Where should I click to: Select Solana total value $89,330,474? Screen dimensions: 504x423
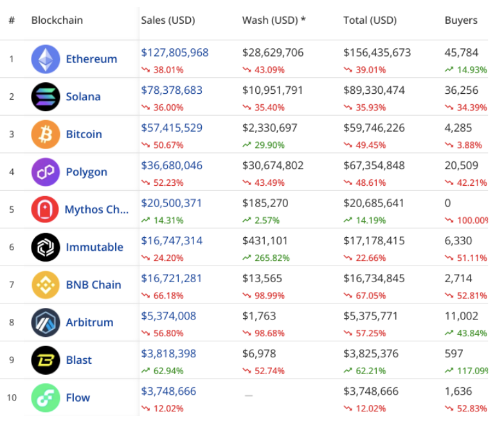[374, 90]
